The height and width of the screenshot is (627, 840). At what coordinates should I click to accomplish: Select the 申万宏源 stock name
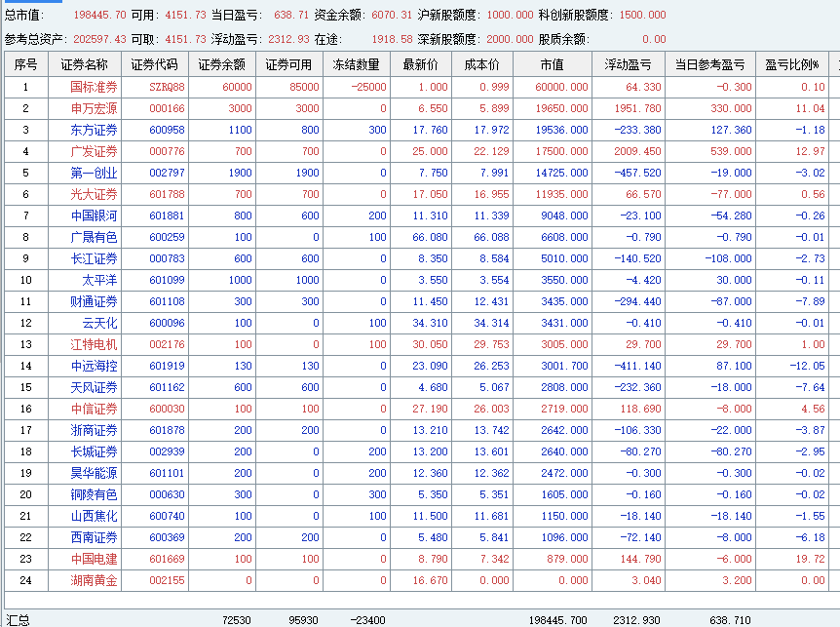(x=94, y=109)
